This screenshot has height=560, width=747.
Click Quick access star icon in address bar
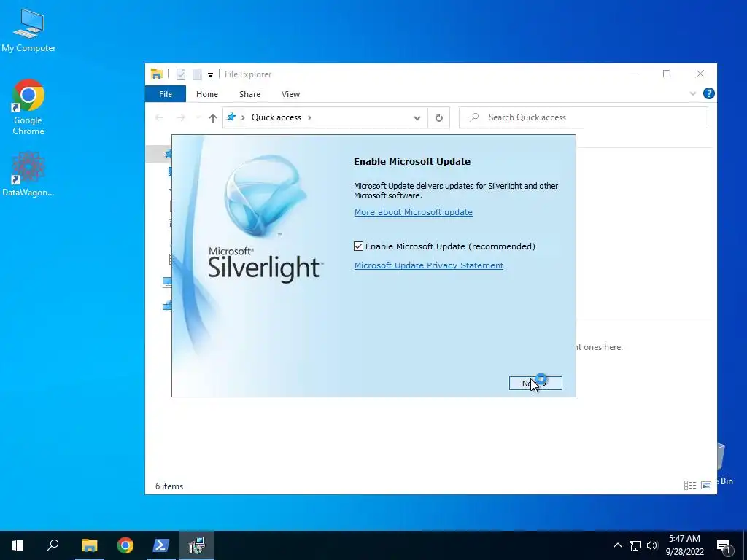[231, 117]
